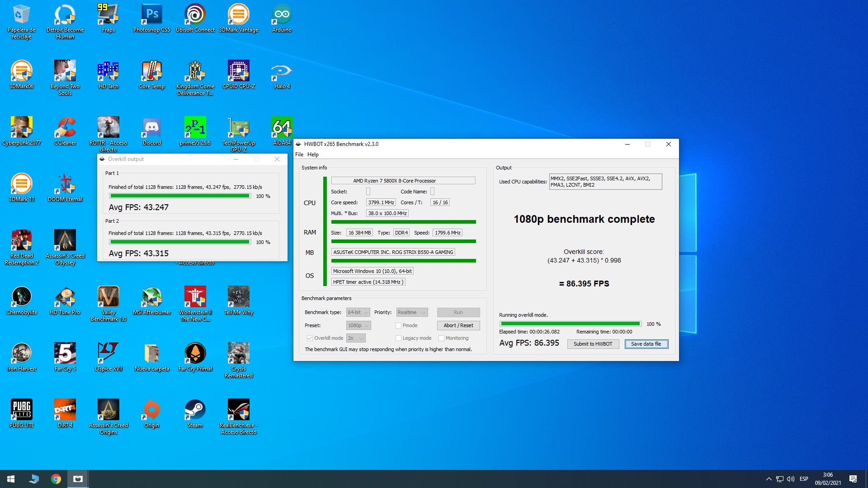Click the ASUSTeK ROG STRIX B550-A motherboard field

(393, 252)
